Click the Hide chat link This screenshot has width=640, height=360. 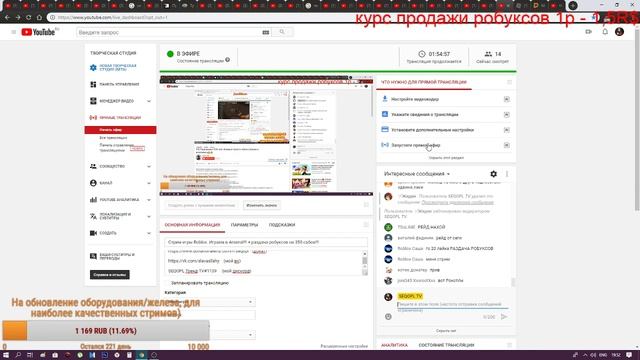(x=446, y=331)
